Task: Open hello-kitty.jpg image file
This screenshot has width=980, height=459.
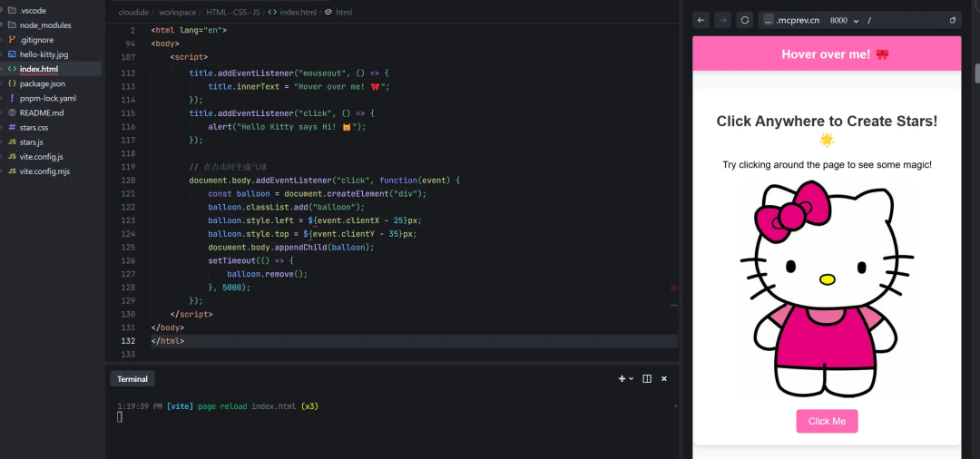Action: point(44,54)
